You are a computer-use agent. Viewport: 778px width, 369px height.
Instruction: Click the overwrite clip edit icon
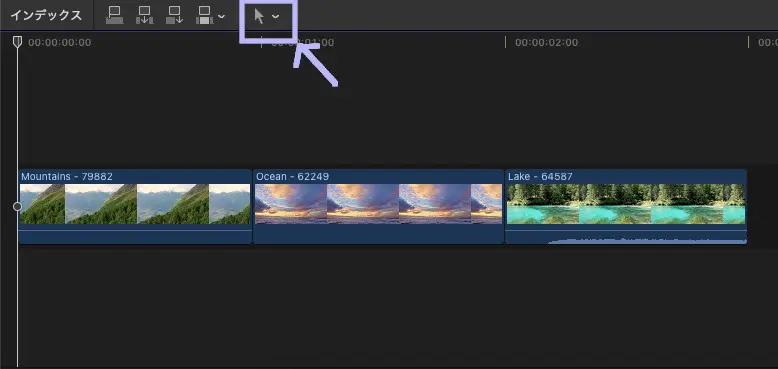pos(205,15)
